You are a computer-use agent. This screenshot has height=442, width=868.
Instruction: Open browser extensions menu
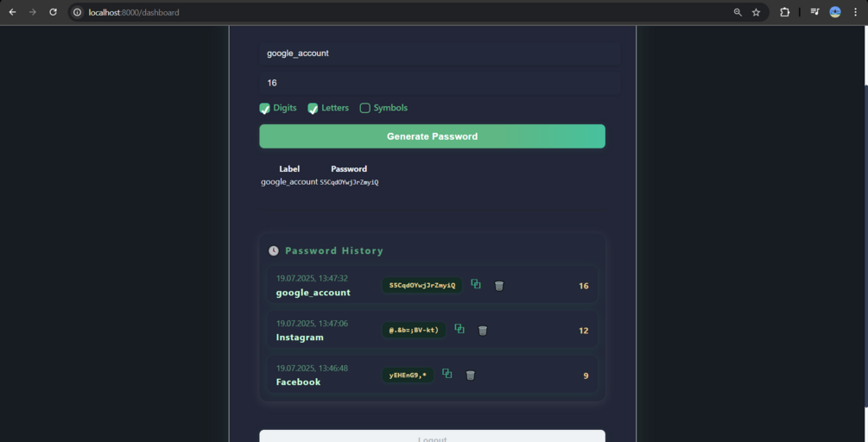(x=784, y=12)
